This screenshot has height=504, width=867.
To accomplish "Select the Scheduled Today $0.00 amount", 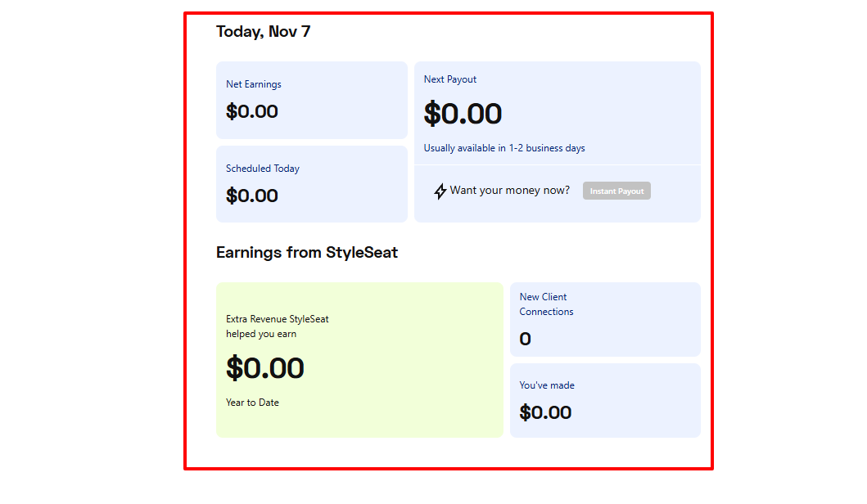I will [x=251, y=196].
